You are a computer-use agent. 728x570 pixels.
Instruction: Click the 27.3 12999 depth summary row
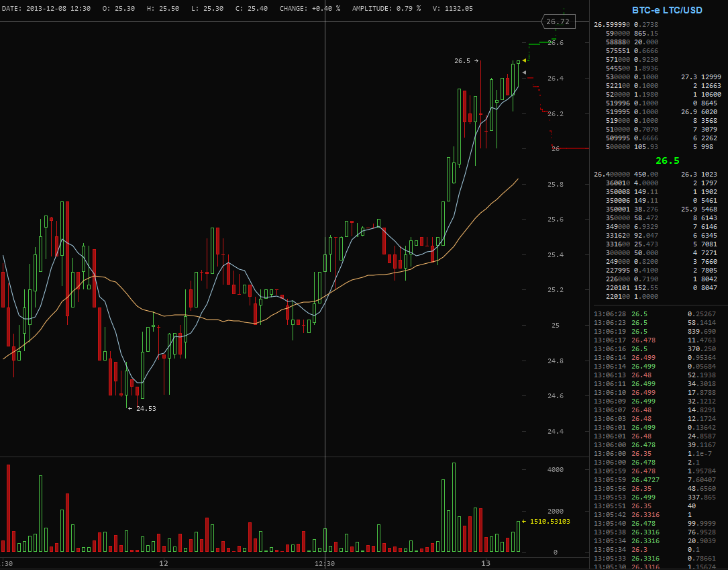coord(700,77)
